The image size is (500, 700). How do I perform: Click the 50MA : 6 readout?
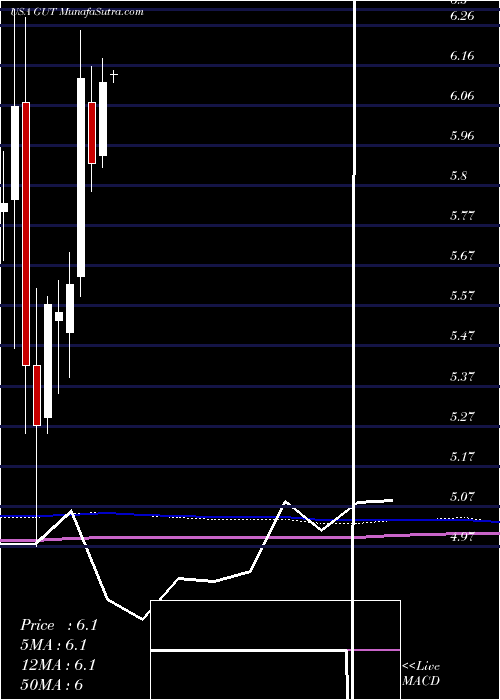click(x=52, y=684)
